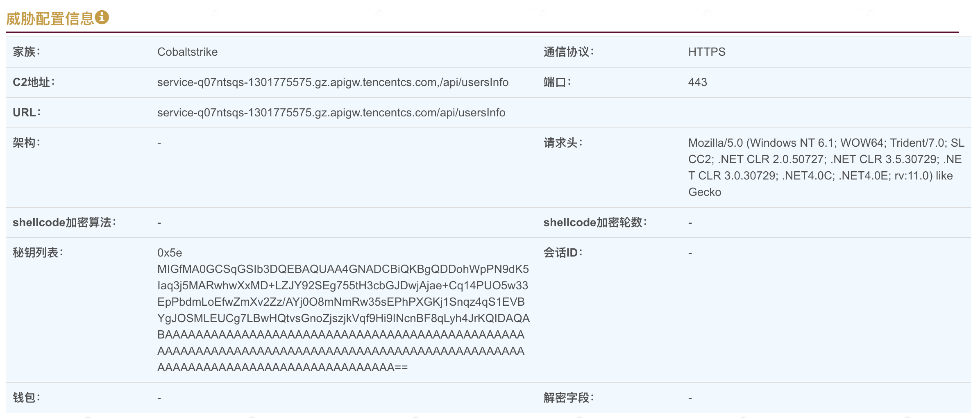Click the shellcode加密算法 label

click(x=64, y=223)
